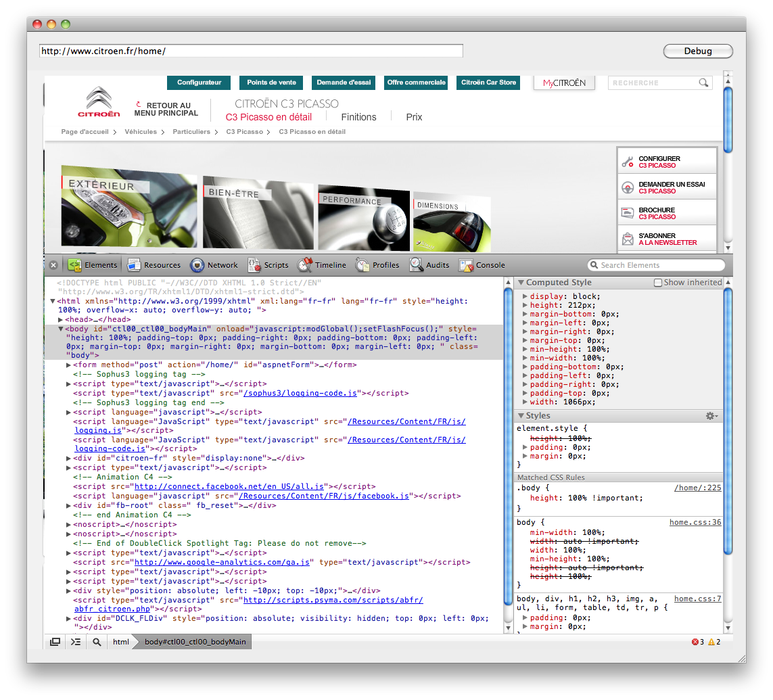
Task: Expand the aspnetForm form node
Action: pyautogui.click(x=69, y=365)
